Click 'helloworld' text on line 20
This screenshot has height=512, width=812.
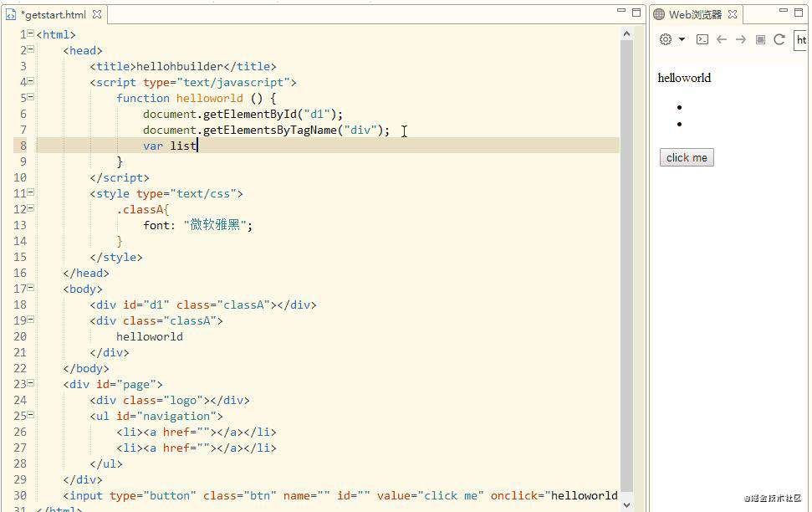coord(150,337)
